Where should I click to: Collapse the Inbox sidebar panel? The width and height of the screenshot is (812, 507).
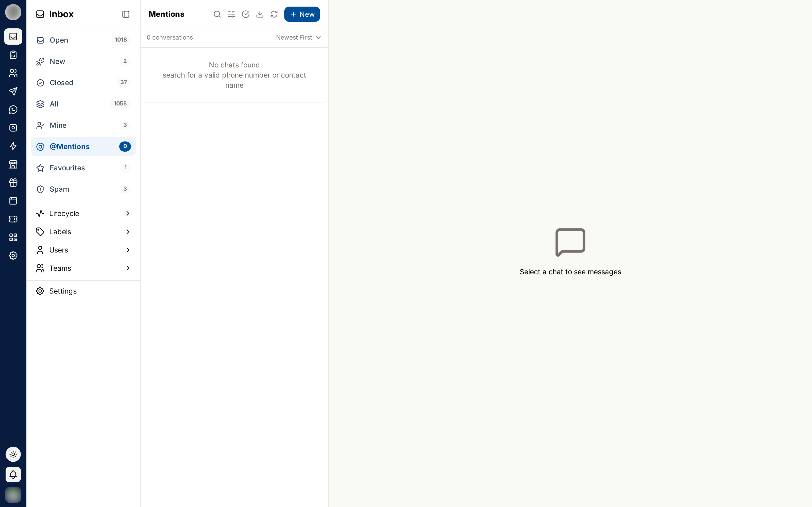pos(126,14)
